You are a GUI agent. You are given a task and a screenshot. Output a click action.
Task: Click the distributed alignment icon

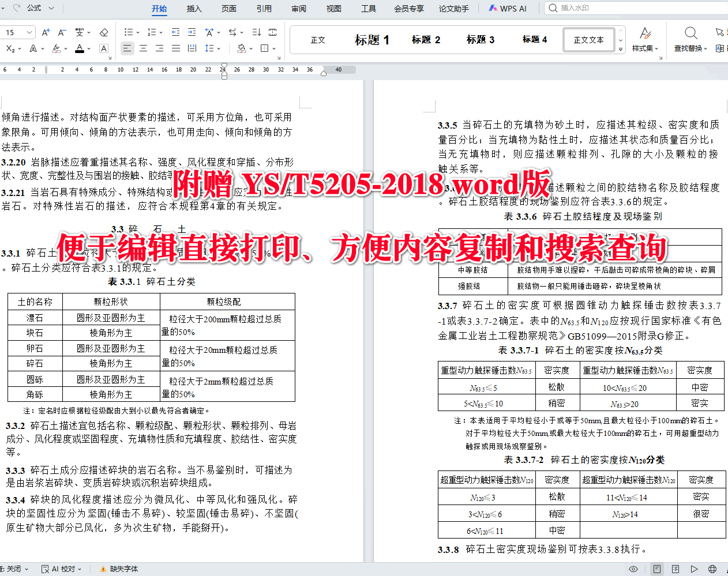[x=192, y=48]
